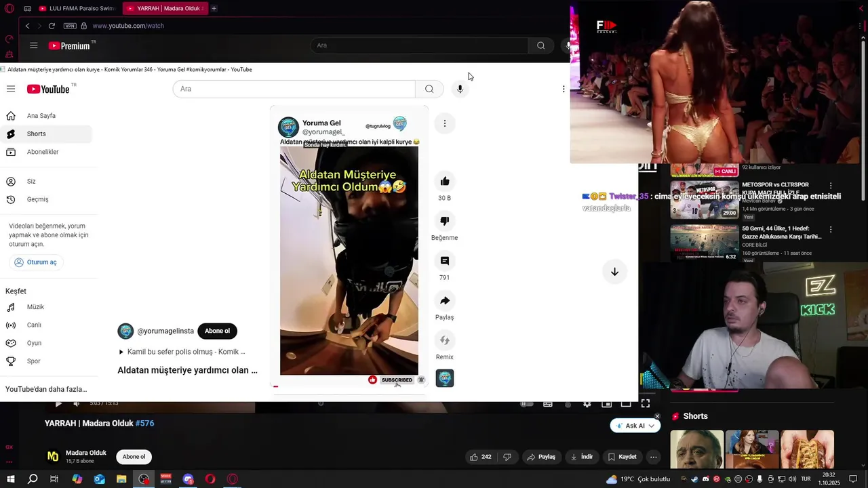This screenshot has height=488, width=868.
Task: Open YouTube Premium guide hamburger menu
Action: [33, 45]
